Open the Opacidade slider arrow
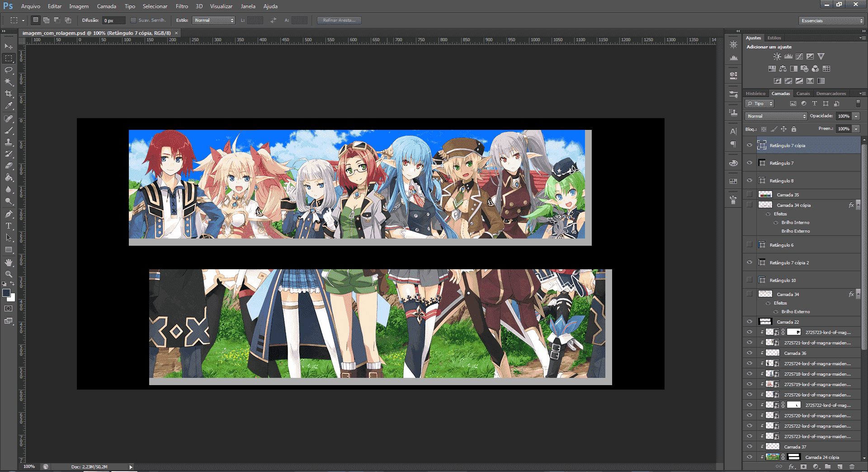This screenshot has width=868, height=472. click(856, 116)
